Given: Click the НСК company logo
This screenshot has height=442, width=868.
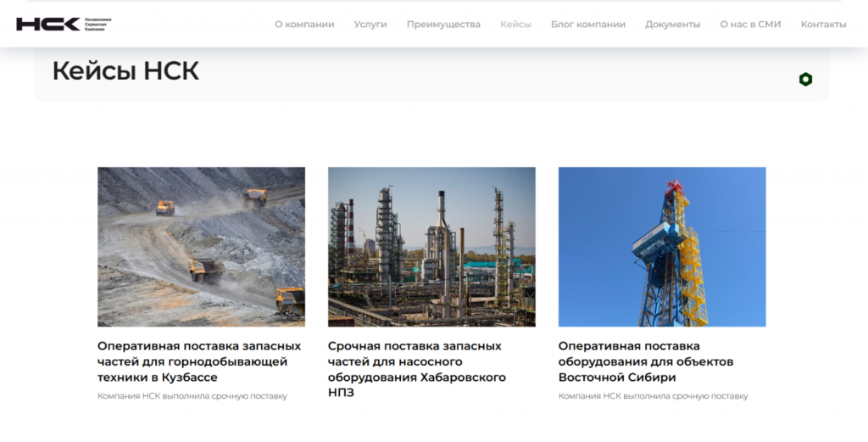Looking at the screenshot, I should tap(47, 24).
